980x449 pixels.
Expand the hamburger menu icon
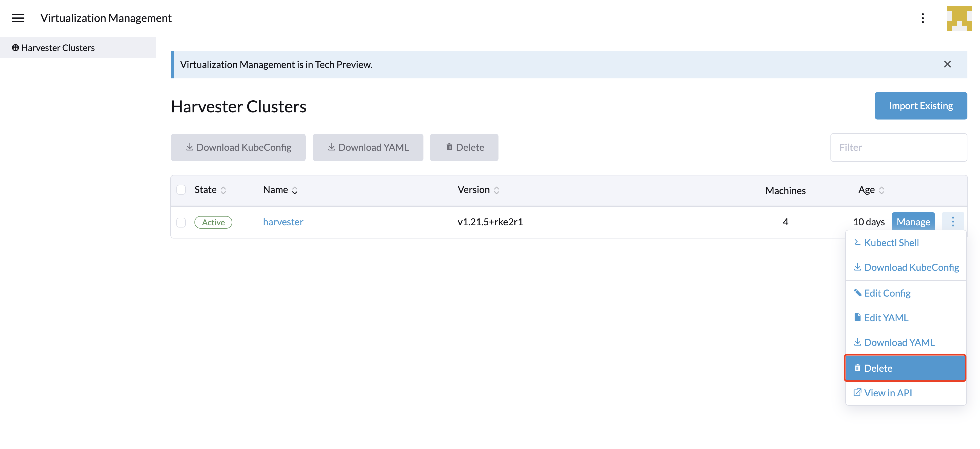[18, 18]
